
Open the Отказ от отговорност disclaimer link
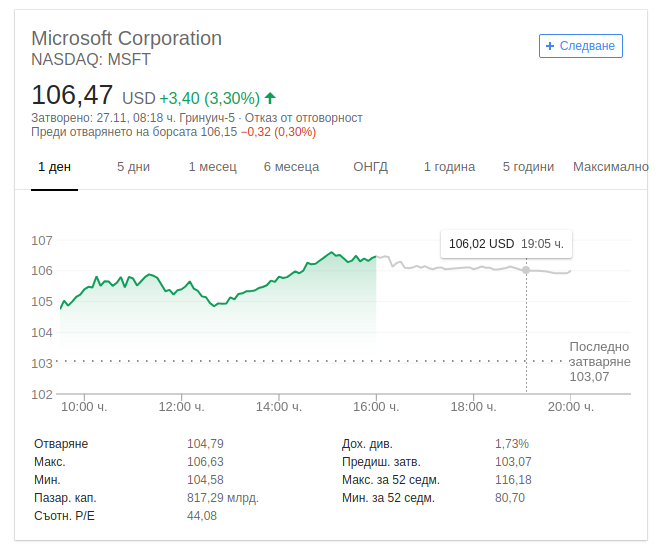click(303, 118)
